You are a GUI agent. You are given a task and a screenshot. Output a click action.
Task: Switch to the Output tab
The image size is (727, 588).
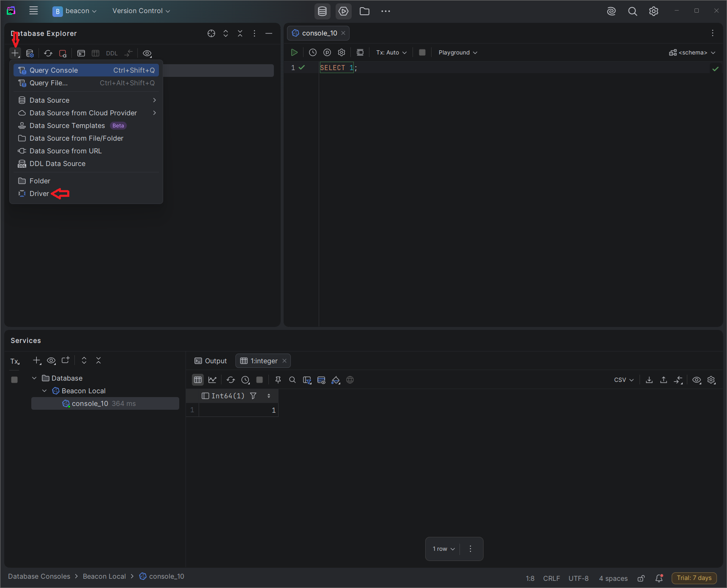pyautogui.click(x=210, y=361)
